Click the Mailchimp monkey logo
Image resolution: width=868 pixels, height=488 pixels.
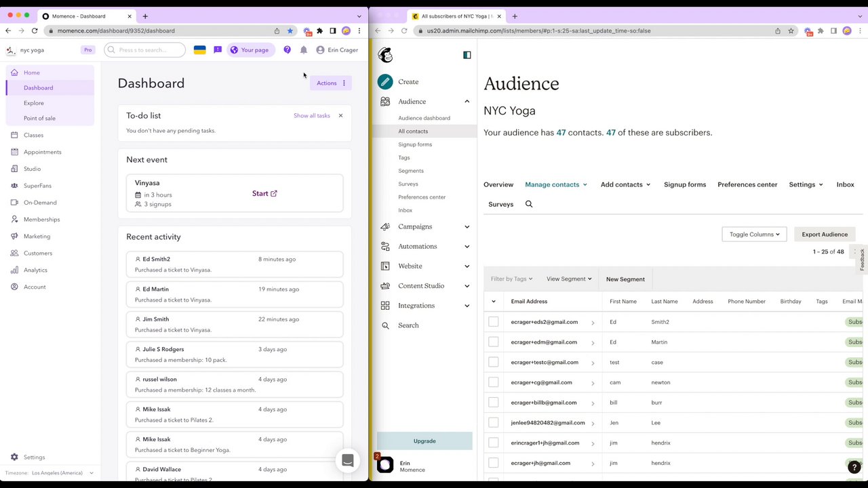coord(385,55)
